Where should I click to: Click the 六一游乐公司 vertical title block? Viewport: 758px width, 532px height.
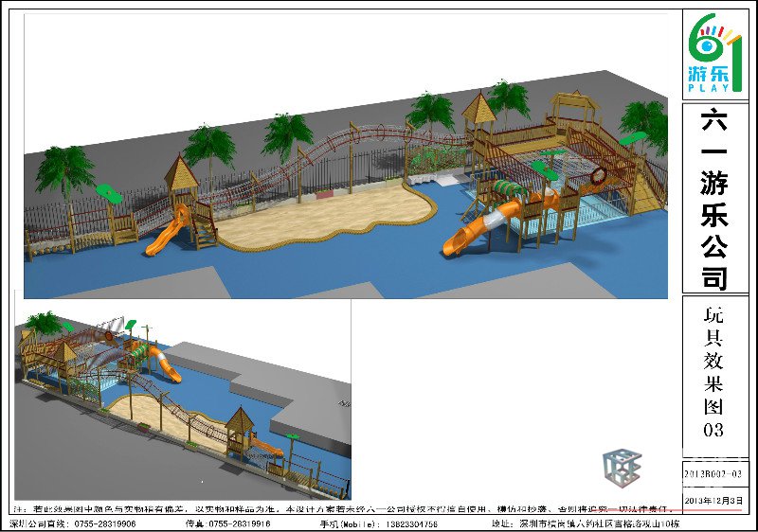[714, 197]
